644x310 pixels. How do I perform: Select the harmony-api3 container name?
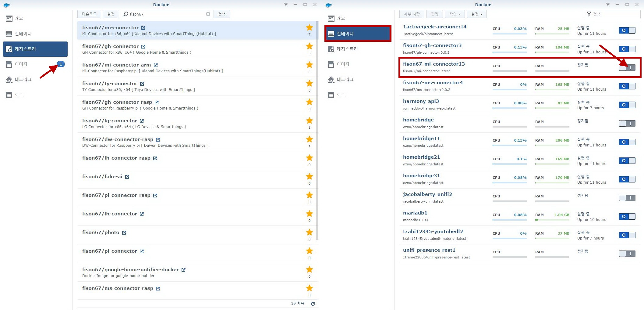[x=421, y=101]
